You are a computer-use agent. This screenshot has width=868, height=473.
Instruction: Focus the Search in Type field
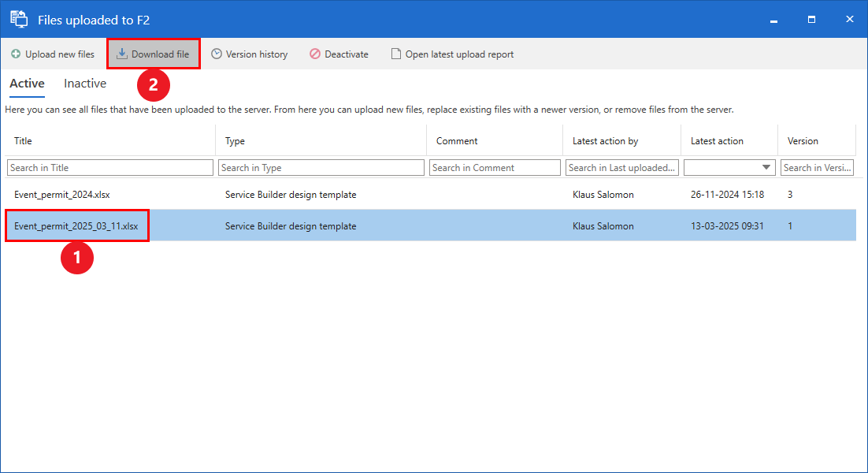coord(321,168)
